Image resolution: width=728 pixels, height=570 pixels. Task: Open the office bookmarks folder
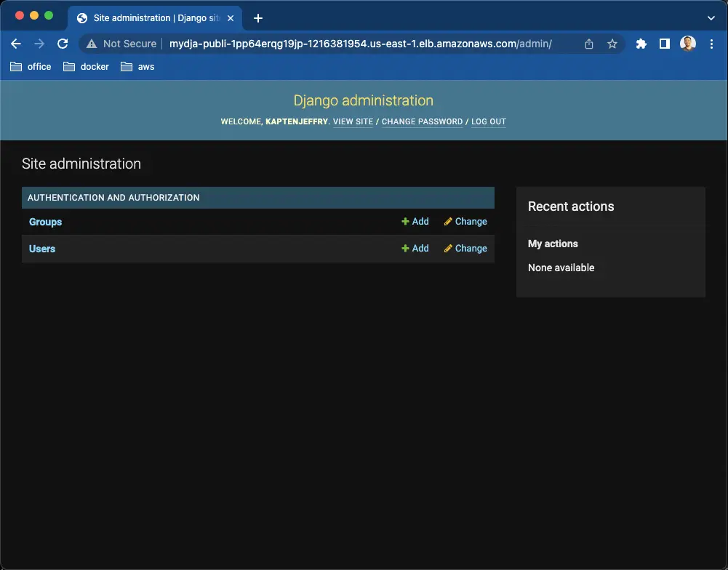pos(31,66)
